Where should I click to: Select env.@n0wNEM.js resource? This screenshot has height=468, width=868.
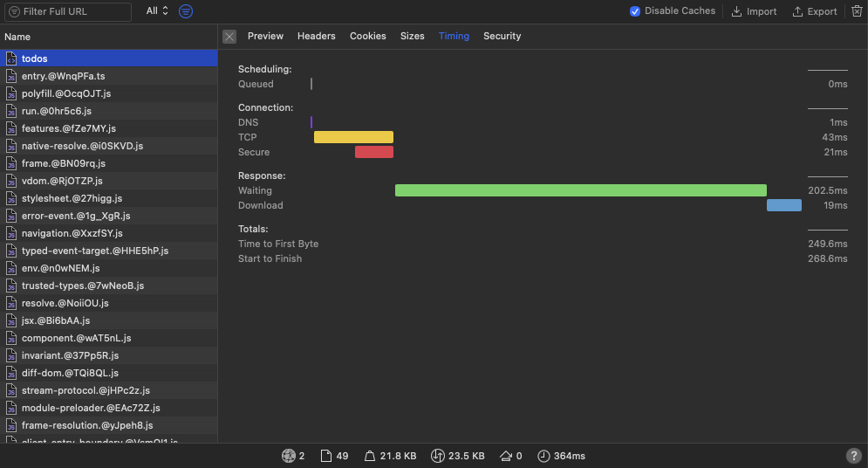(108, 268)
